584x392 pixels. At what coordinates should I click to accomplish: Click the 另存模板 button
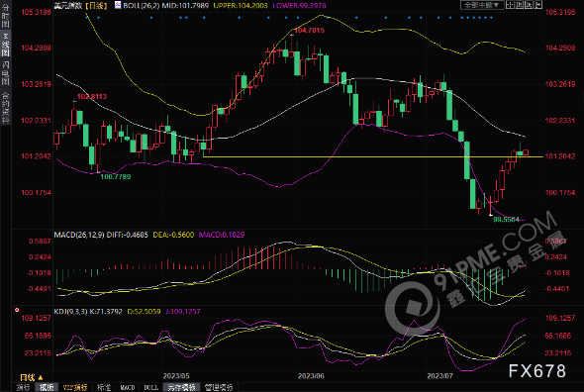181,387
